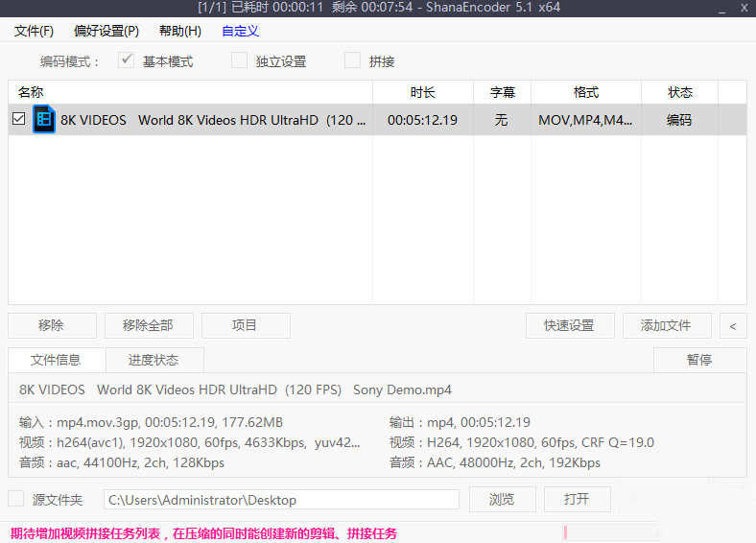Viewport: 756px width, 543px height.
Task: Click the 状态 column header
Action: point(680,92)
